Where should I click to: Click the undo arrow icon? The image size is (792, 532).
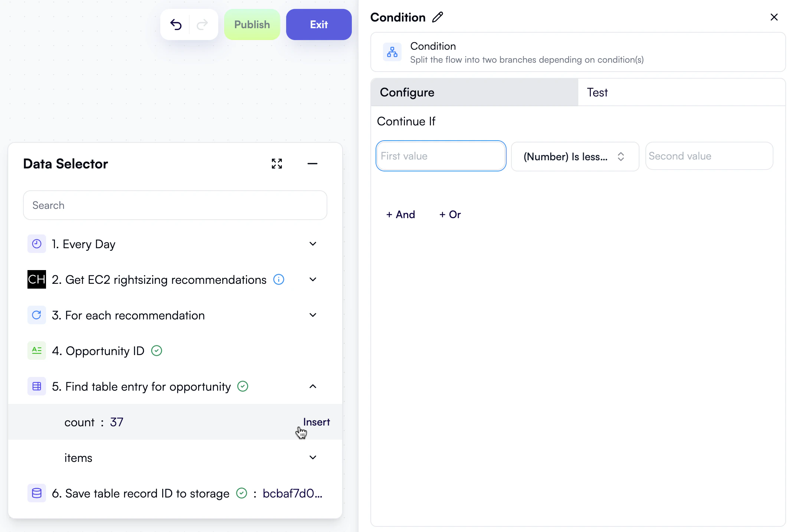[176, 24]
